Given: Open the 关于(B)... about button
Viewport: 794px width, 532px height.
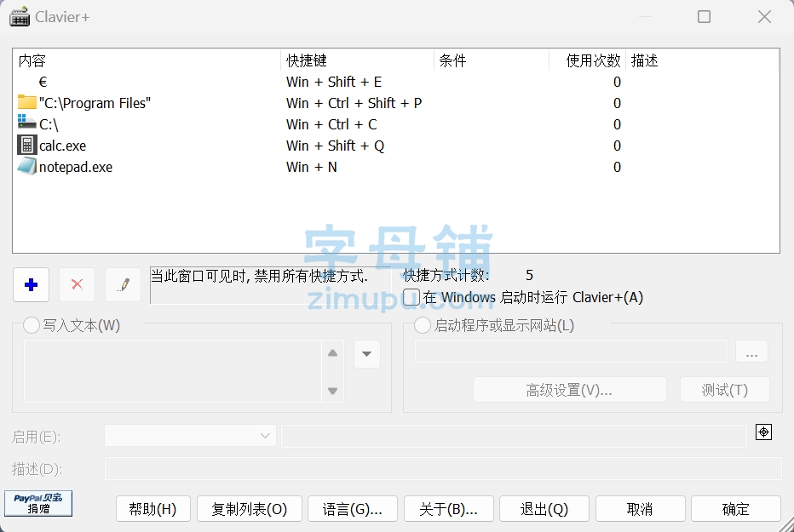Looking at the screenshot, I should pos(449,509).
